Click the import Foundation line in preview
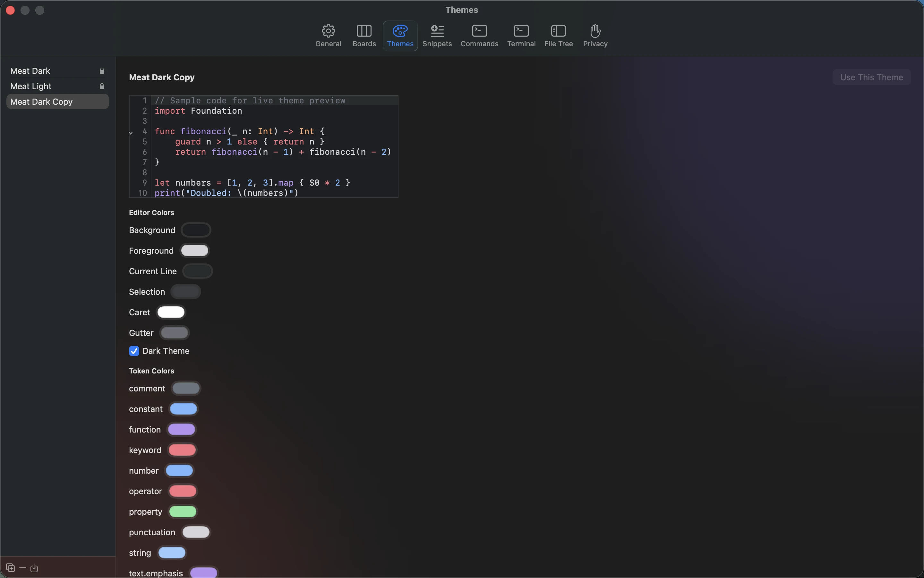924x578 pixels. point(198,111)
